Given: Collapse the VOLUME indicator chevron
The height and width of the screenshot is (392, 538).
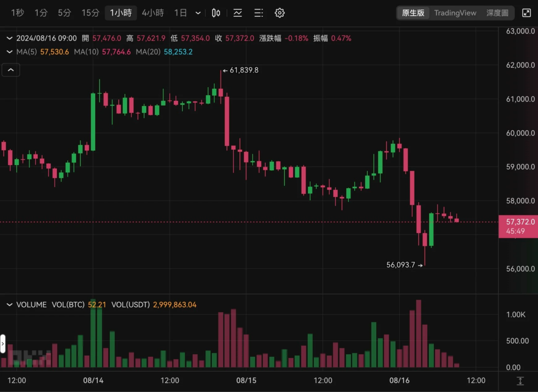Looking at the screenshot, I should point(9,305).
